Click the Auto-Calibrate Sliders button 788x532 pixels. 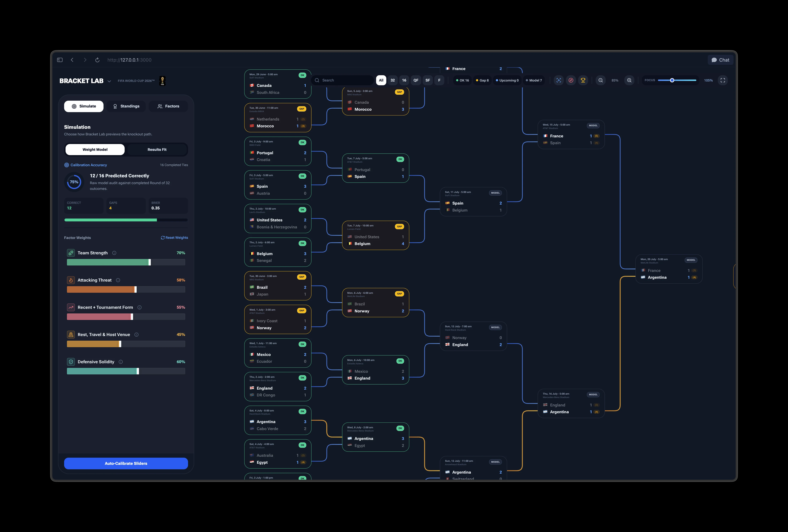pos(126,464)
